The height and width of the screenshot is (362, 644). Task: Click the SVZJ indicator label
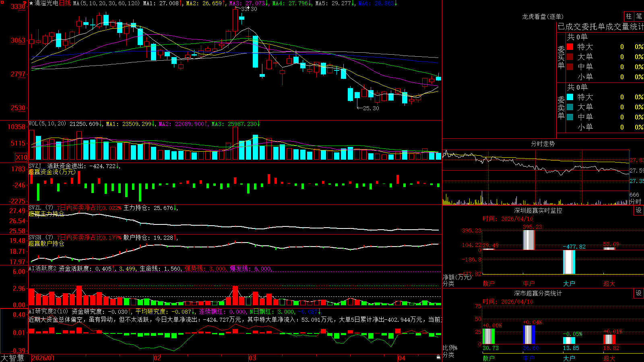coord(35,166)
